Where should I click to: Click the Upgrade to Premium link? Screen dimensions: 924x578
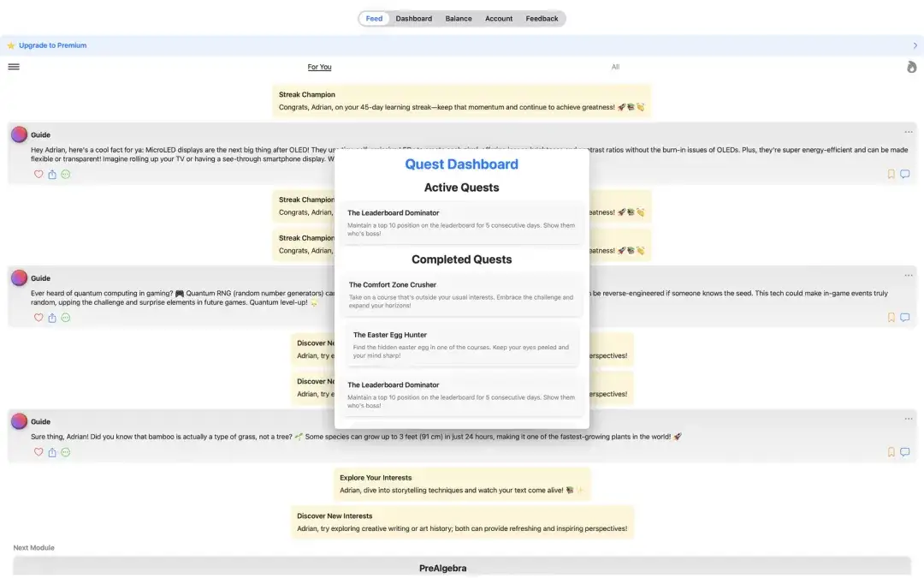click(x=52, y=45)
